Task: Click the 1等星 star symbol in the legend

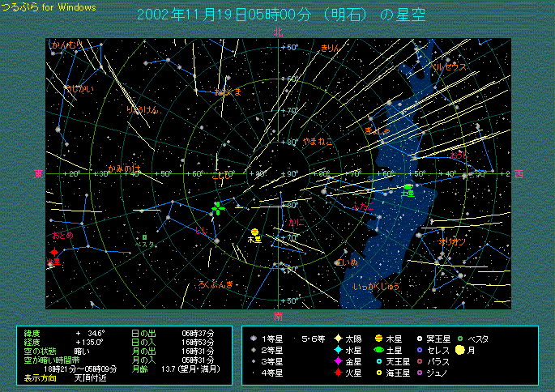Action: coord(254,339)
